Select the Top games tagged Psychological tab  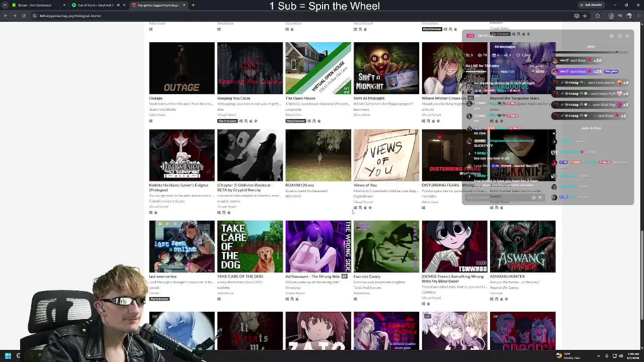[x=159, y=5]
